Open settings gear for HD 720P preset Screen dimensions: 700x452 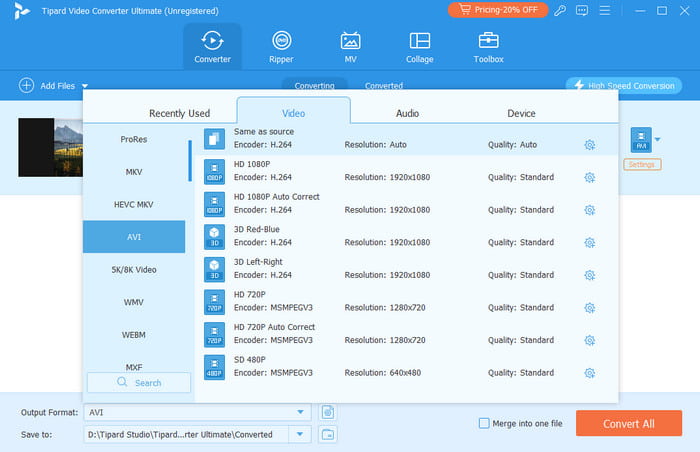pos(590,308)
